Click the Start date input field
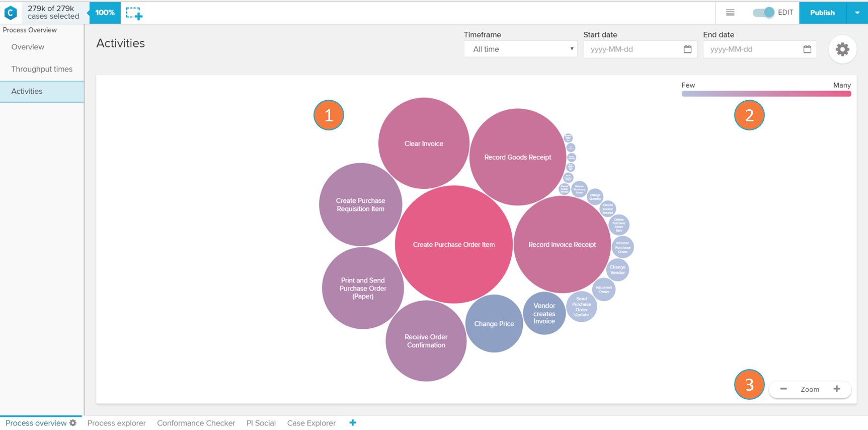 pos(634,49)
